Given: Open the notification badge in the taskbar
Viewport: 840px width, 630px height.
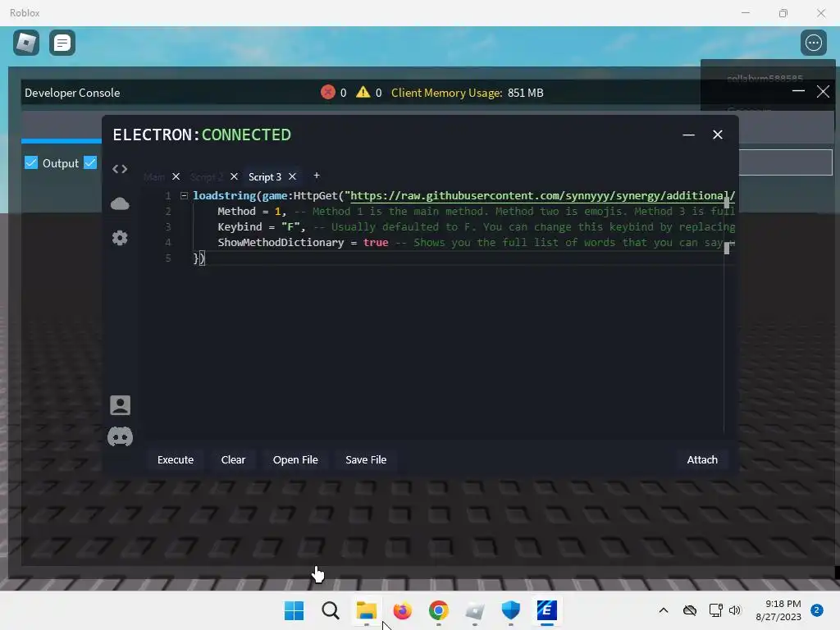Looking at the screenshot, I should [x=817, y=610].
